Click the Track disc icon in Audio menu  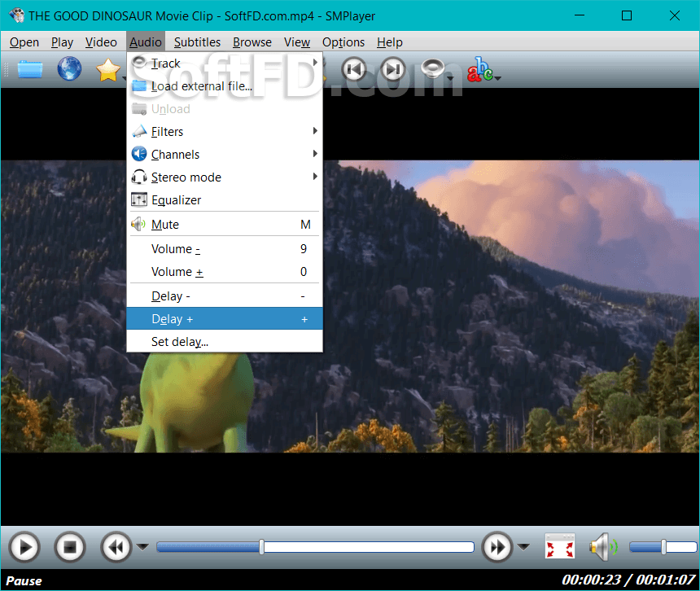tap(139, 63)
